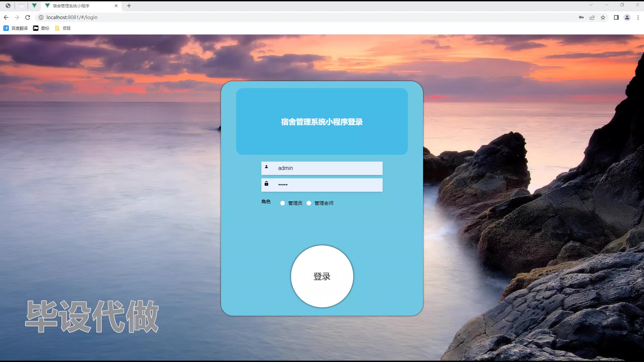Viewport: 644px width, 362px height.
Task: Reload the page with refresh icon
Action: 28,17
